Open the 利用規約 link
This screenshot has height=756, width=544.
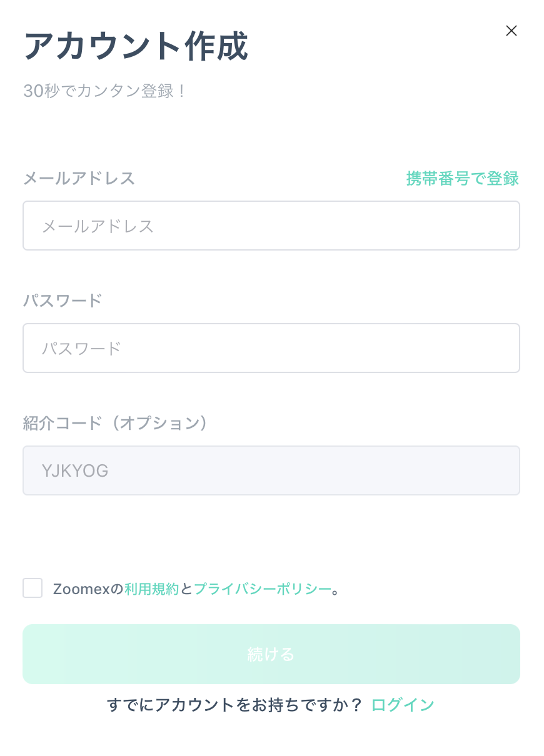tap(152, 589)
